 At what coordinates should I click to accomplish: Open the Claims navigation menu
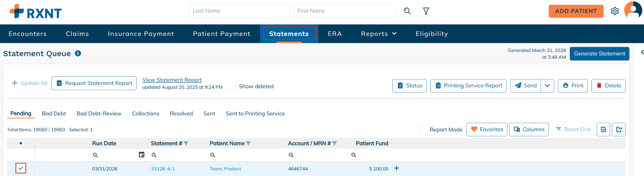(77, 34)
